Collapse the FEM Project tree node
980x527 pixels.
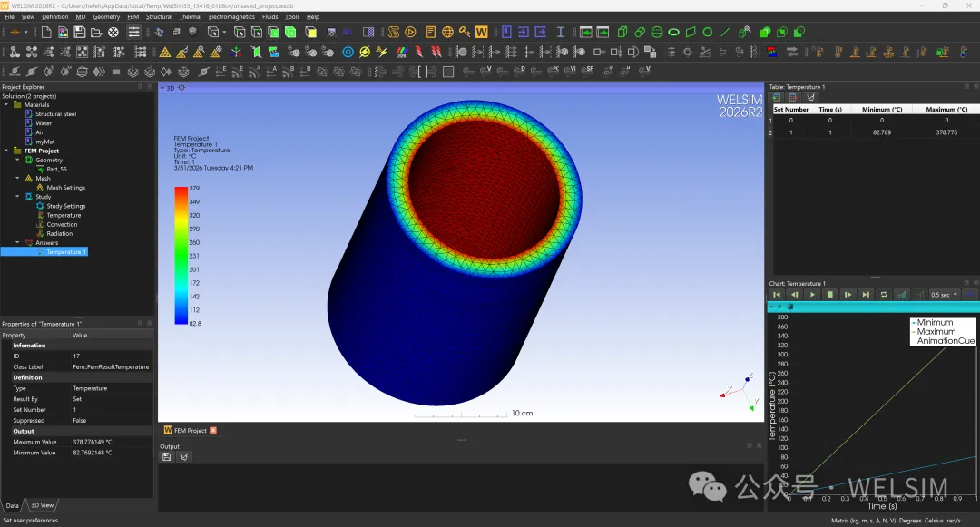[x=7, y=151]
